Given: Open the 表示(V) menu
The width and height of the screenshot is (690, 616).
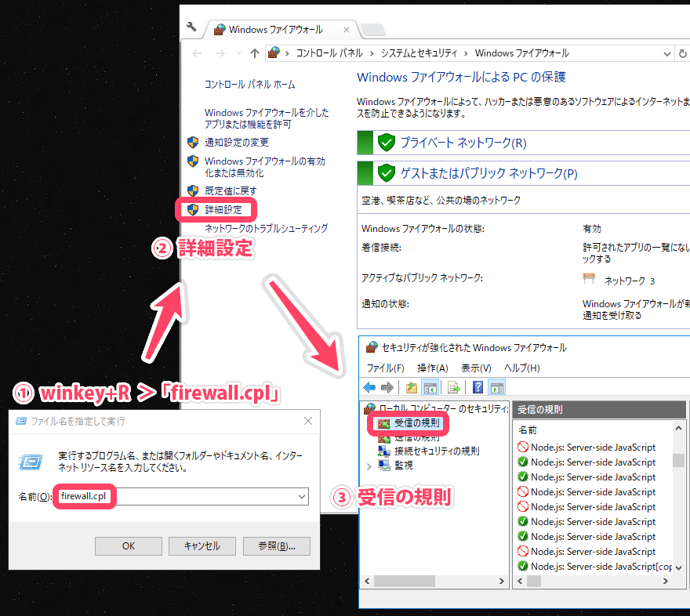Looking at the screenshot, I should pos(476,368).
